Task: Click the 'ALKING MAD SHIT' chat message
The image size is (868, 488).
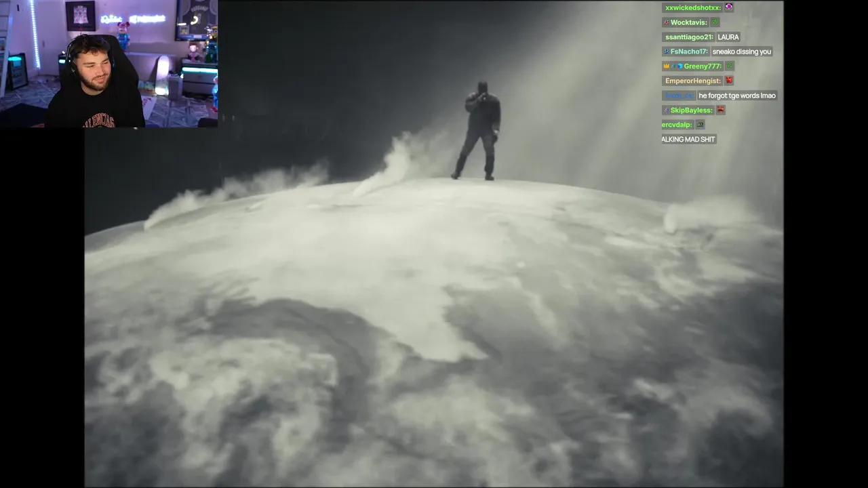Action: [x=688, y=139]
